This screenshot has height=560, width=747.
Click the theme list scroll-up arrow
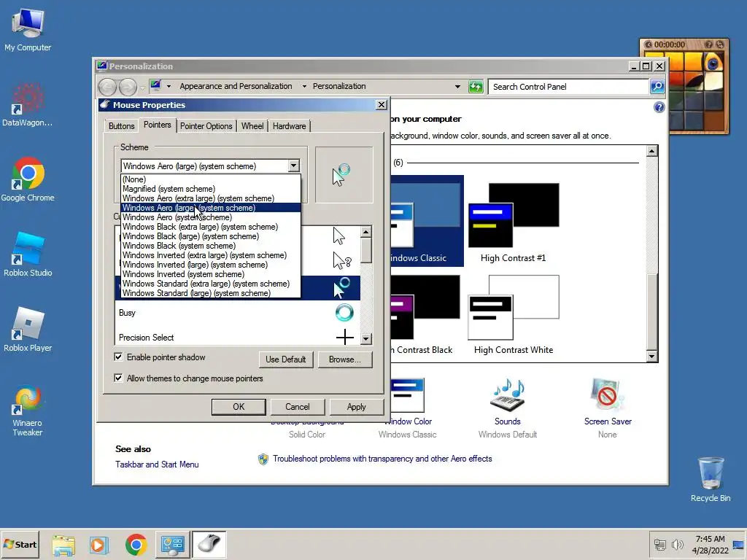coord(651,152)
